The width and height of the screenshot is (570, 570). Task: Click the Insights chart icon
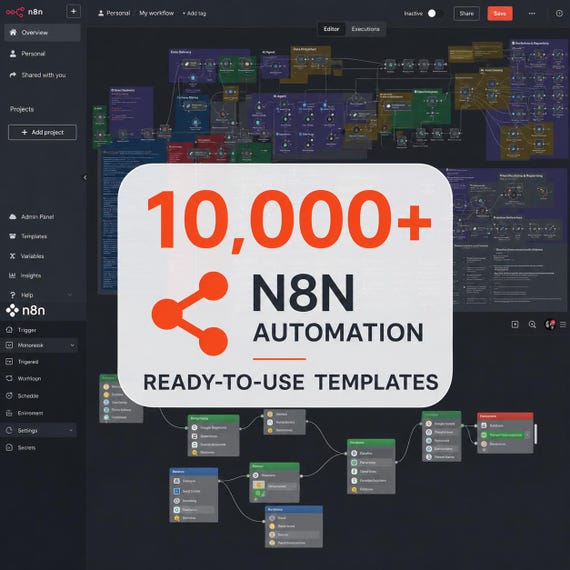(x=12, y=276)
